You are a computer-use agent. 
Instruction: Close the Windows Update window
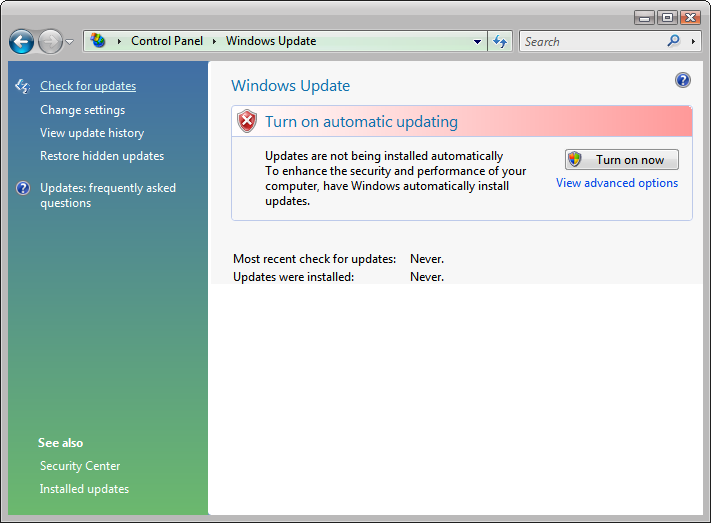point(691,18)
